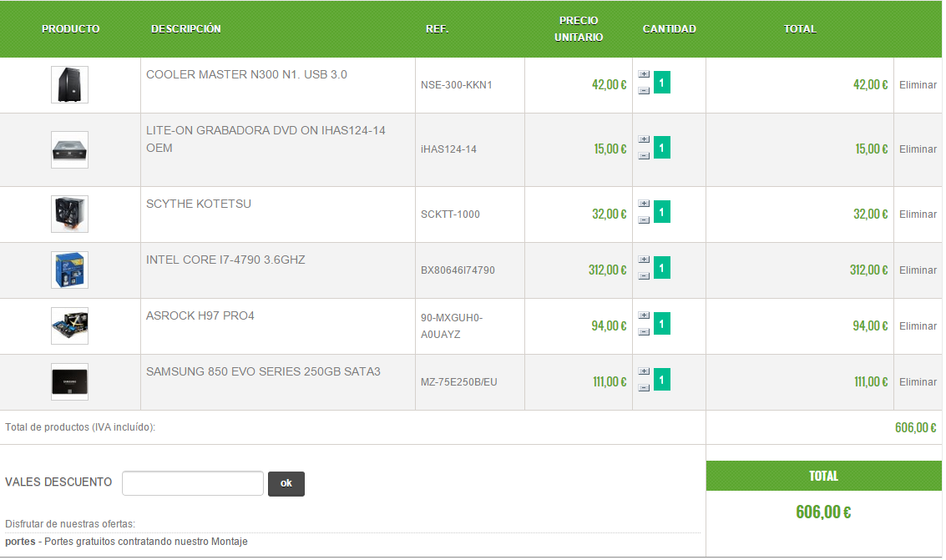This screenshot has width=946, height=560.
Task: Open the Lite-On DVD drive thumbnail
Action: [69, 149]
